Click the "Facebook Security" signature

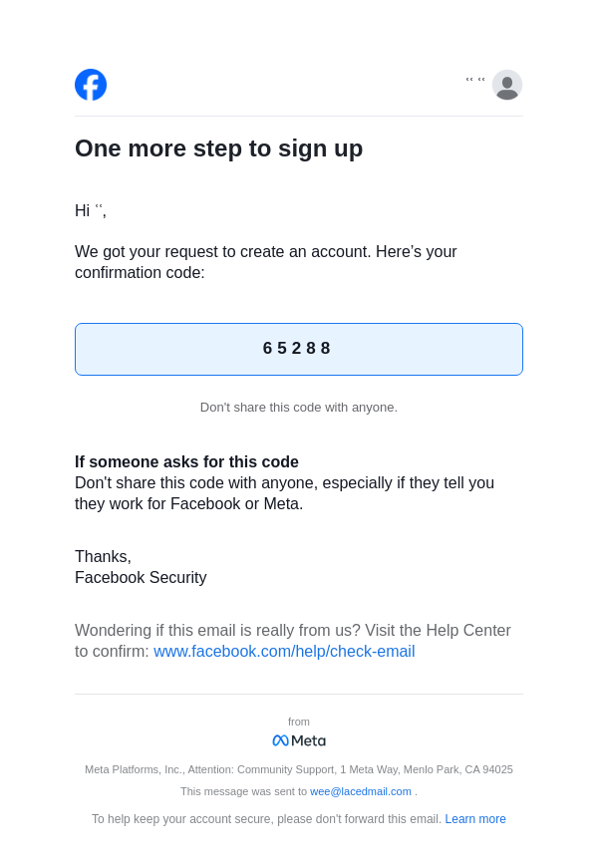tap(141, 578)
